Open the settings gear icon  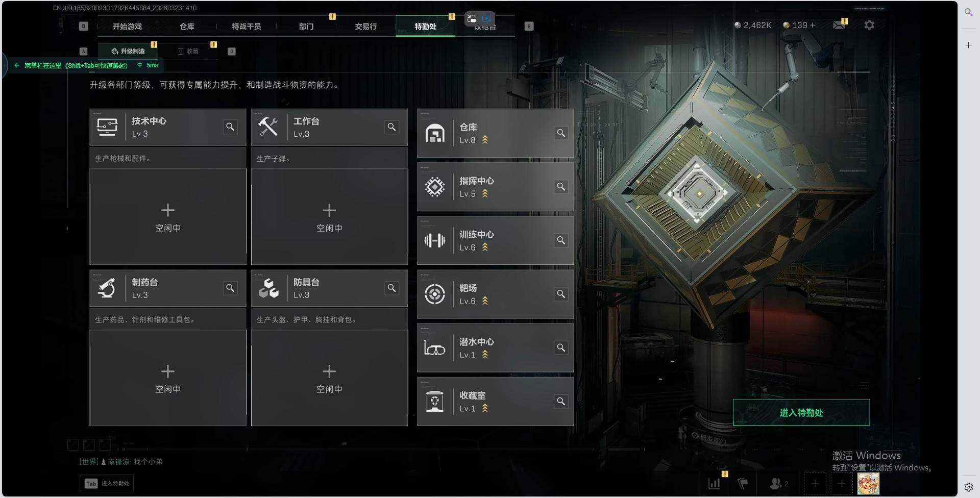[869, 25]
